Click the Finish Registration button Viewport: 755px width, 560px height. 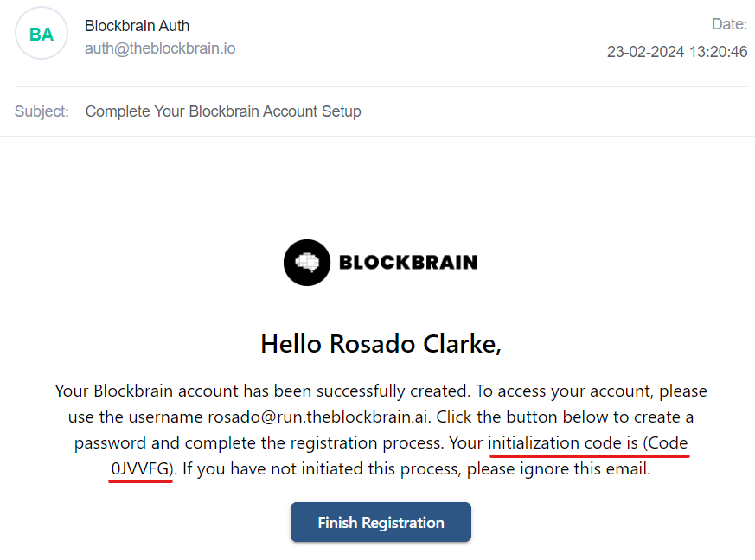[381, 522]
